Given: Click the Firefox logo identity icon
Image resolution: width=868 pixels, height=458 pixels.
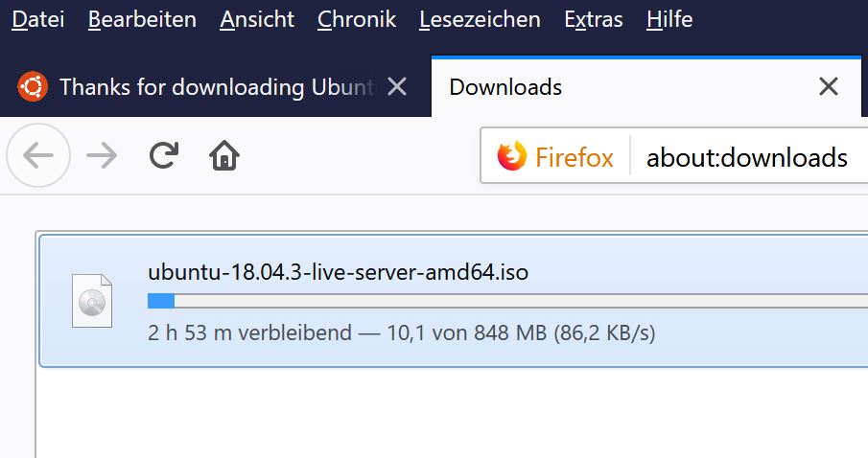Looking at the screenshot, I should pos(511,156).
